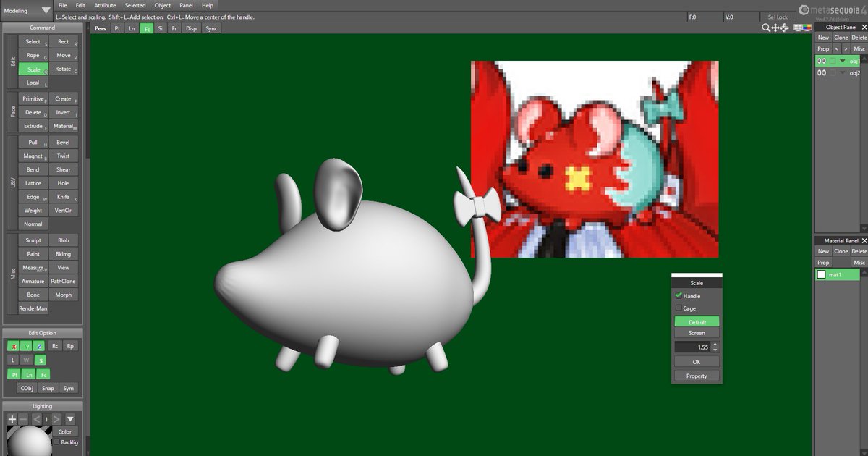Click the scale value field 1.55

[692, 347]
